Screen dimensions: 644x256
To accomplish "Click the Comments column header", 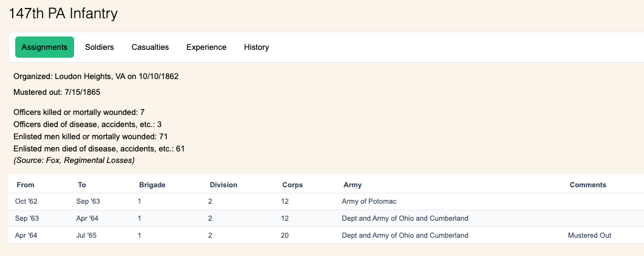I will (587, 185).
